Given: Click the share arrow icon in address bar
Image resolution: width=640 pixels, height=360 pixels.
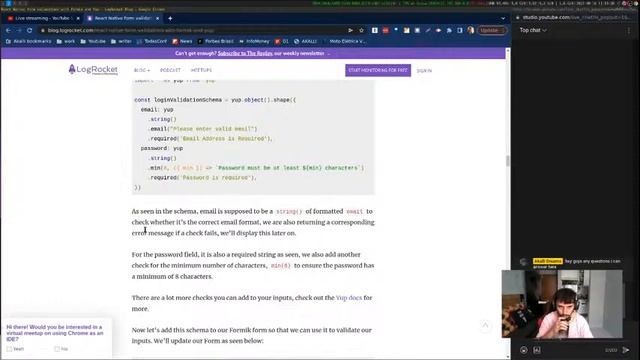Looking at the screenshot, I should click(350, 30).
